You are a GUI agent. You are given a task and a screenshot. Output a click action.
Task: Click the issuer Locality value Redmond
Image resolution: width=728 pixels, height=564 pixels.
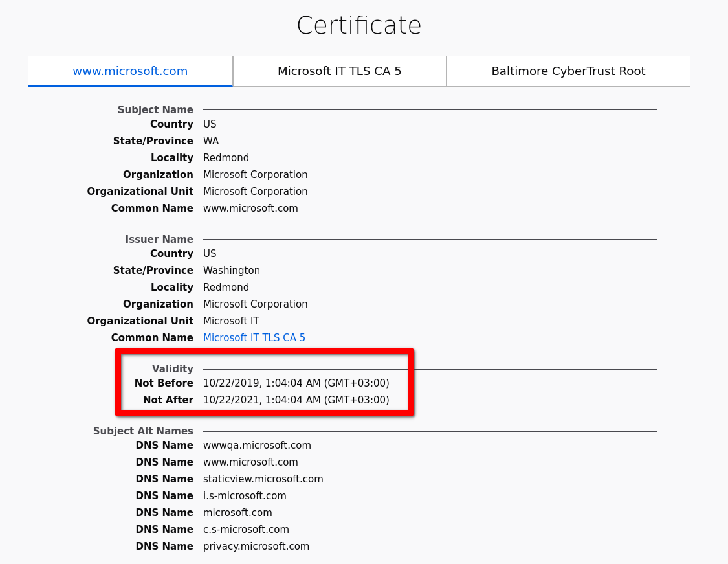[226, 287]
